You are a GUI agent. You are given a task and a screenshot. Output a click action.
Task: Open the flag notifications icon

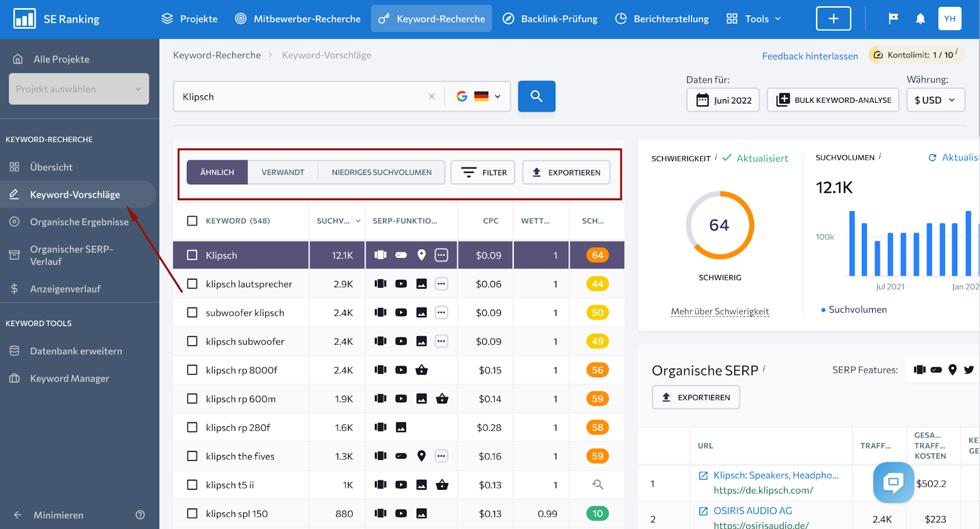(894, 19)
